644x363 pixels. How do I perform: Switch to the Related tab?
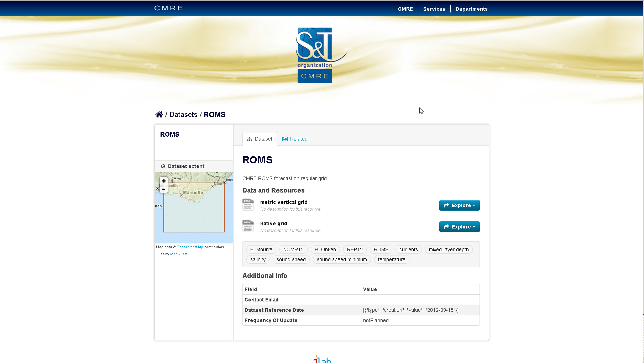point(295,139)
